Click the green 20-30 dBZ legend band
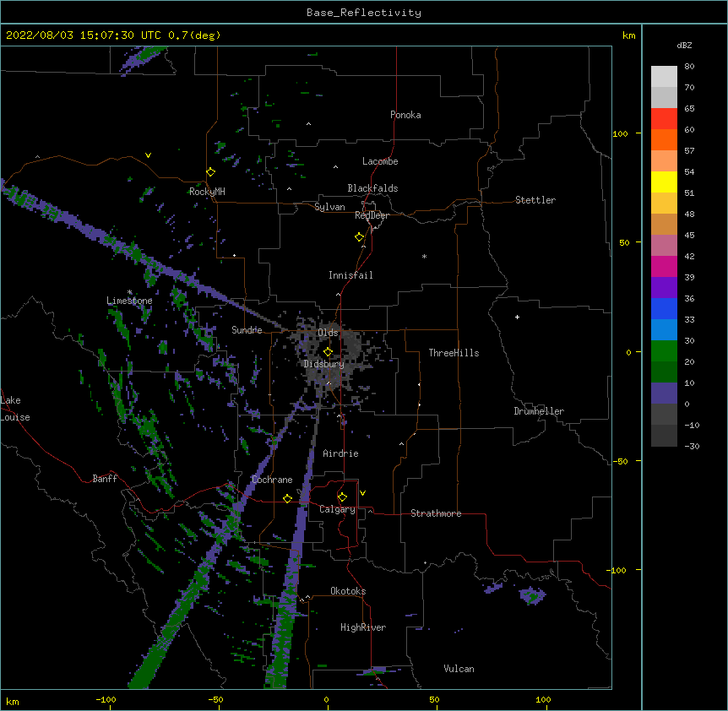728x711 pixels. click(664, 351)
